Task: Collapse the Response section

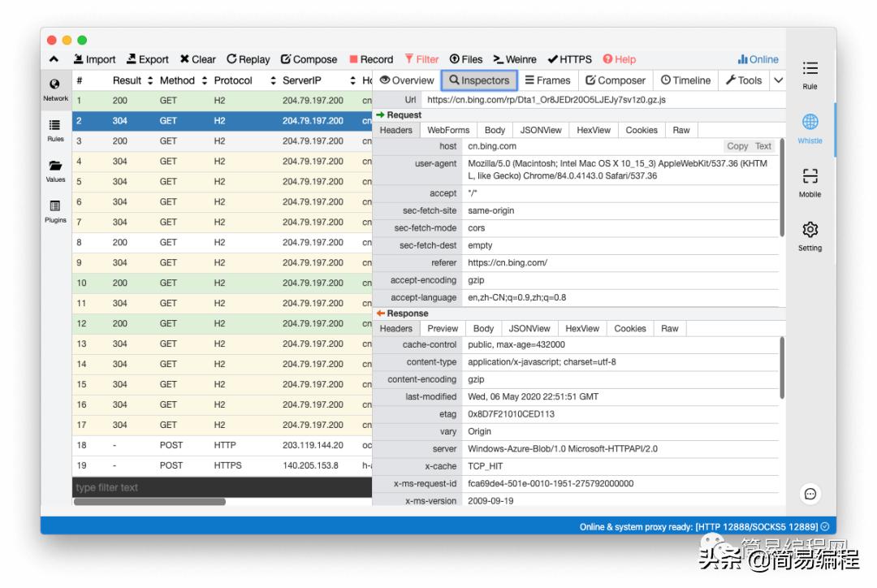Action: click(x=402, y=313)
